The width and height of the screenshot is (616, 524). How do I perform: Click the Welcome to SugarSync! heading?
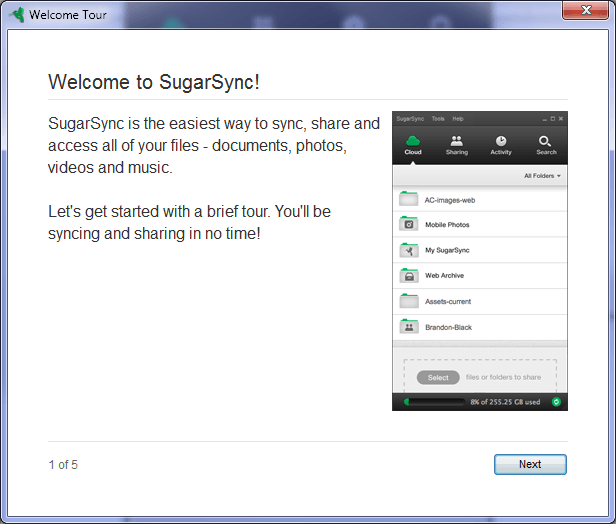point(154,82)
